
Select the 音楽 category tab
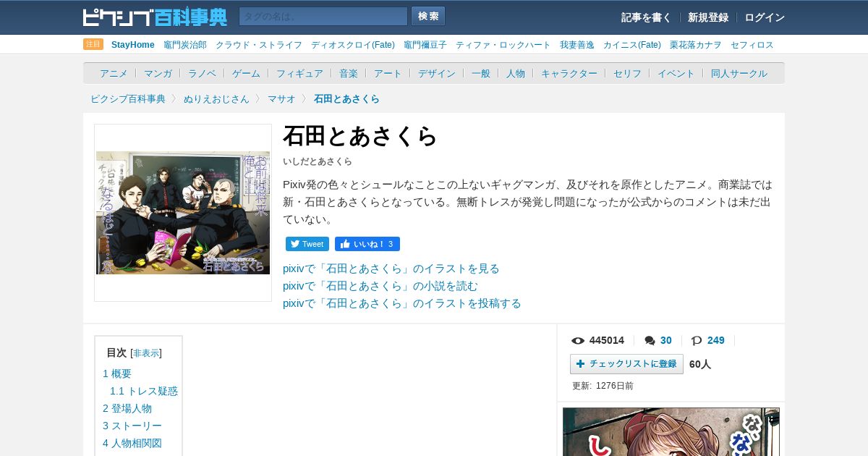pyautogui.click(x=349, y=73)
